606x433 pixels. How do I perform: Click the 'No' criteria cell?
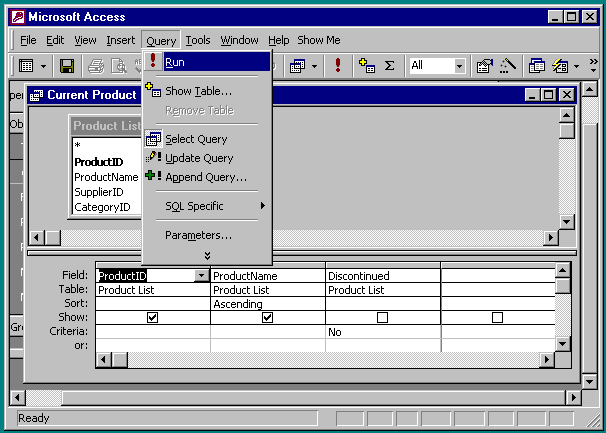pyautogui.click(x=383, y=332)
